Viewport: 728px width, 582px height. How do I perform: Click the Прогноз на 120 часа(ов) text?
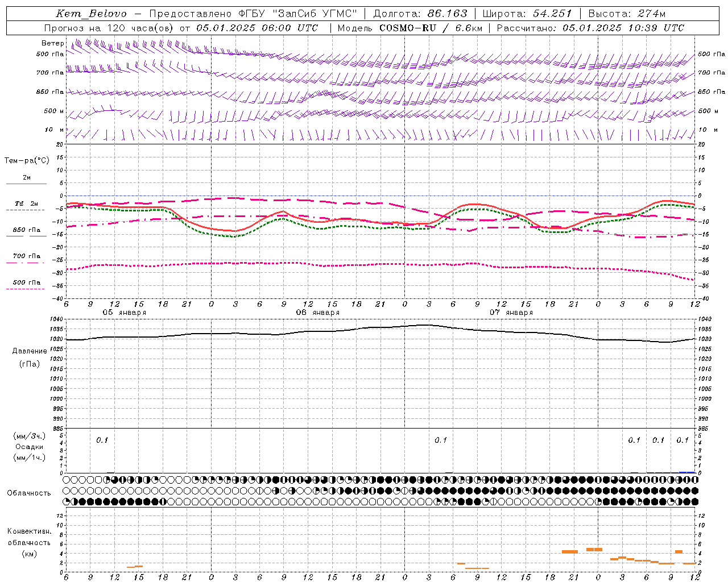pyautogui.click(x=109, y=28)
